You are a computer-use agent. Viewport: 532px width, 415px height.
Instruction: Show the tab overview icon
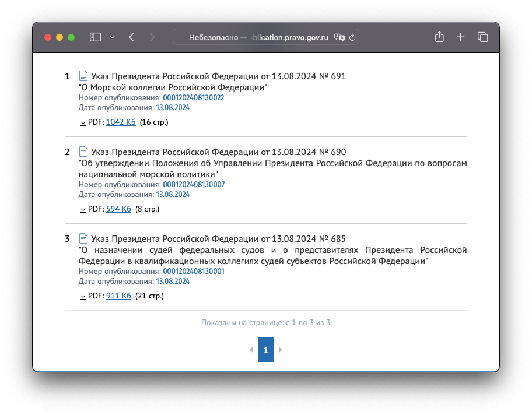pyautogui.click(x=482, y=37)
